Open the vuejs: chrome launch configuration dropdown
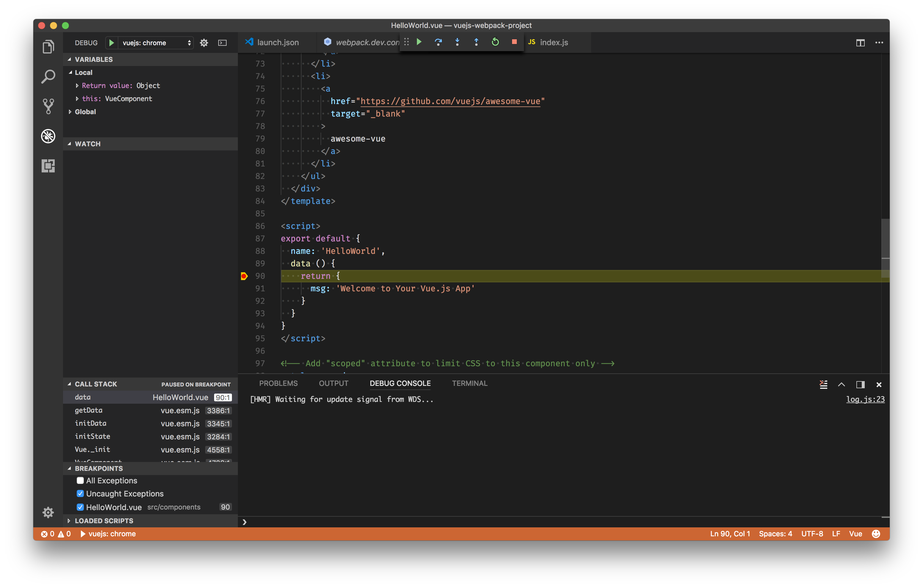Image resolution: width=923 pixels, height=588 pixels. [x=153, y=43]
